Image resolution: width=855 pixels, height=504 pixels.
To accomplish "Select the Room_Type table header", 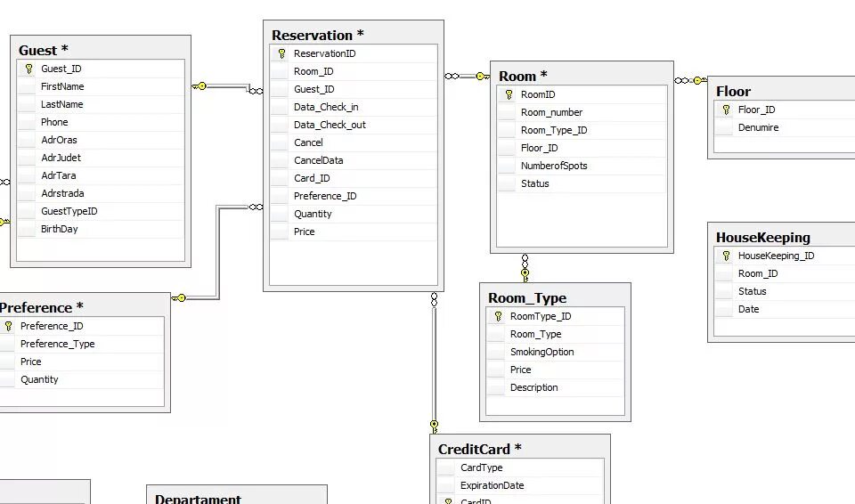I will [x=555, y=297].
